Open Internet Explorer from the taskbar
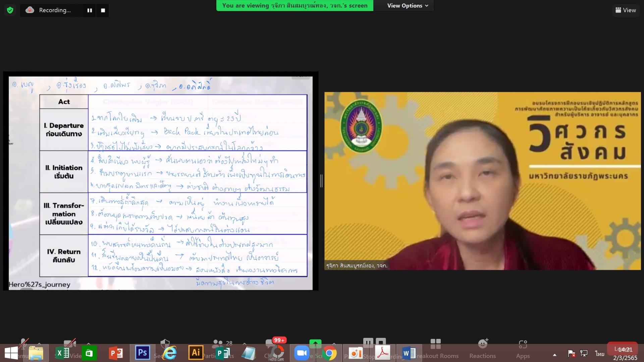644x362 pixels. (169, 353)
